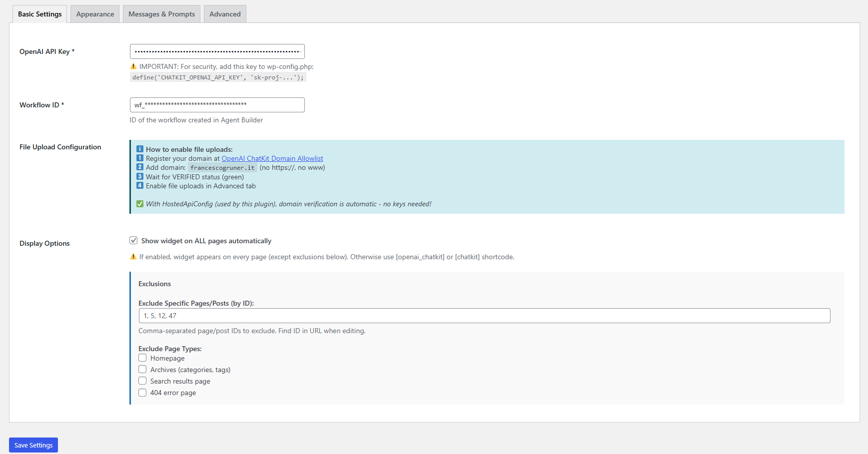
Task: Click step 2 icon beside Add domain
Action: click(x=140, y=167)
